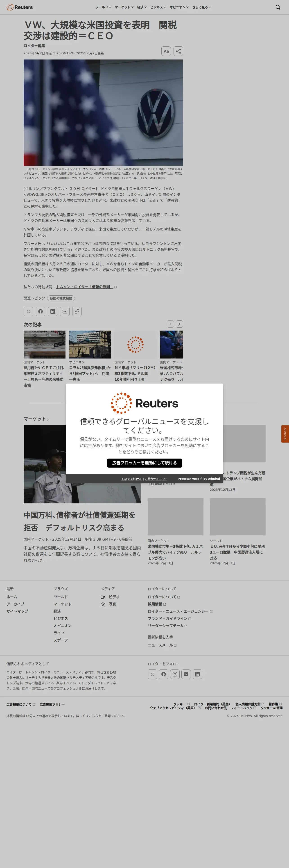Share the article by email icon
Image resolution: width=289 pixels, height=868 pixels.
(x=65, y=311)
